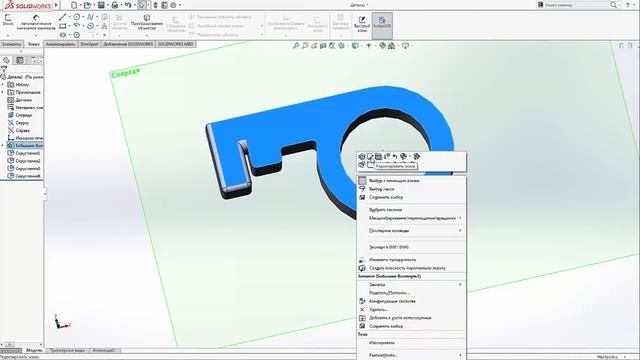Click the Undo icon
This screenshot has height=360, width=640.
[128, 5]
